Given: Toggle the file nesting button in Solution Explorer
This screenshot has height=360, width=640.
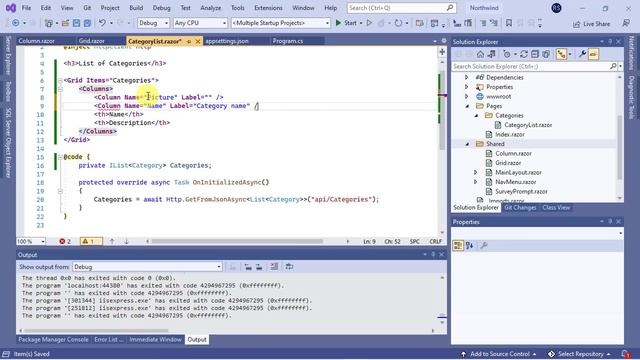Looking at the screenshot, I should click(x=562, y=54).
